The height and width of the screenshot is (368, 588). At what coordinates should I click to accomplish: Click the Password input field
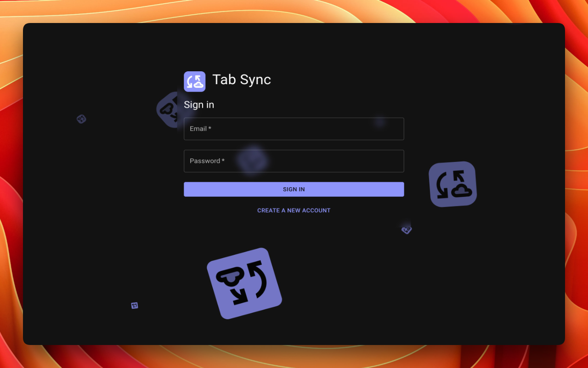(x=294, y=161)
